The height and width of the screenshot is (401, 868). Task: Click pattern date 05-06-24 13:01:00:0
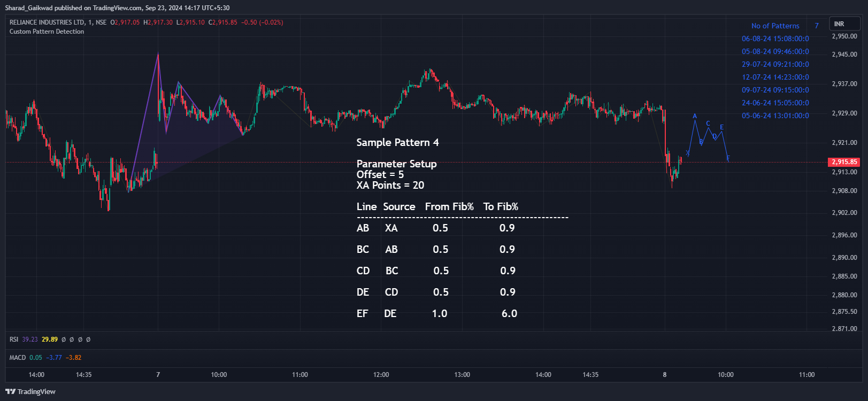[775, 115]
